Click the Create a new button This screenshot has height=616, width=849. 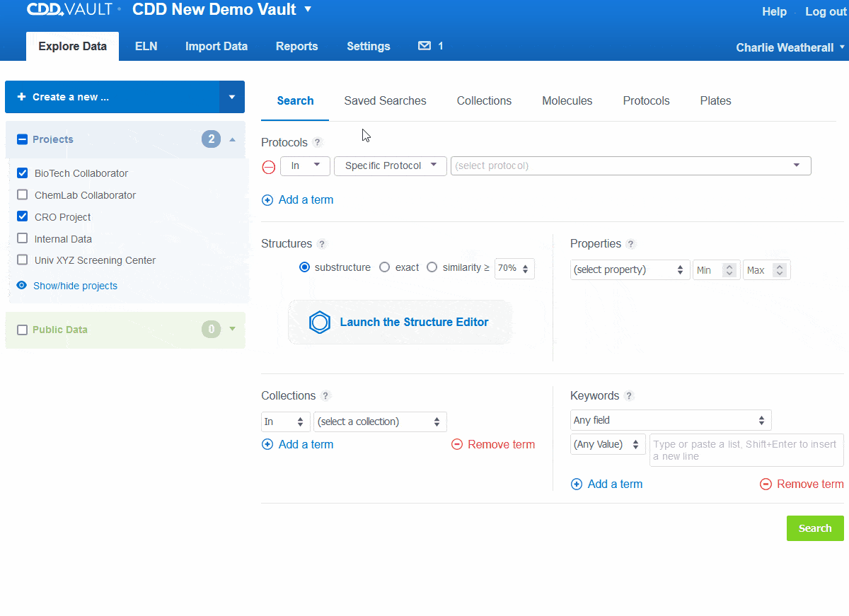pos(112,97)
